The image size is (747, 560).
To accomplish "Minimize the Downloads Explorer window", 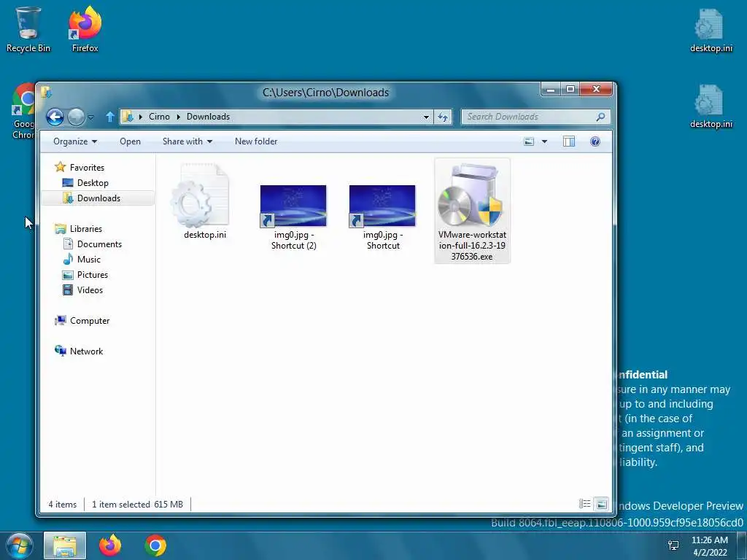I will pos(551,90).
